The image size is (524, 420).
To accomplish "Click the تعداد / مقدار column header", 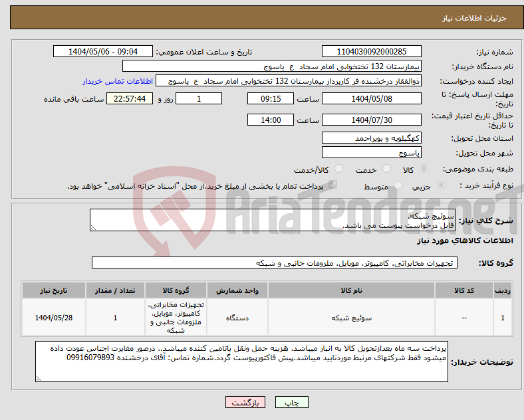I will (x=115, y=290).
